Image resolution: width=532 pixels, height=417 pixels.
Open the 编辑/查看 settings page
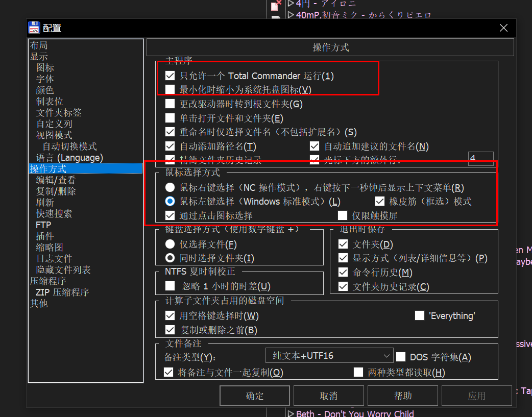tap(56, 180)
